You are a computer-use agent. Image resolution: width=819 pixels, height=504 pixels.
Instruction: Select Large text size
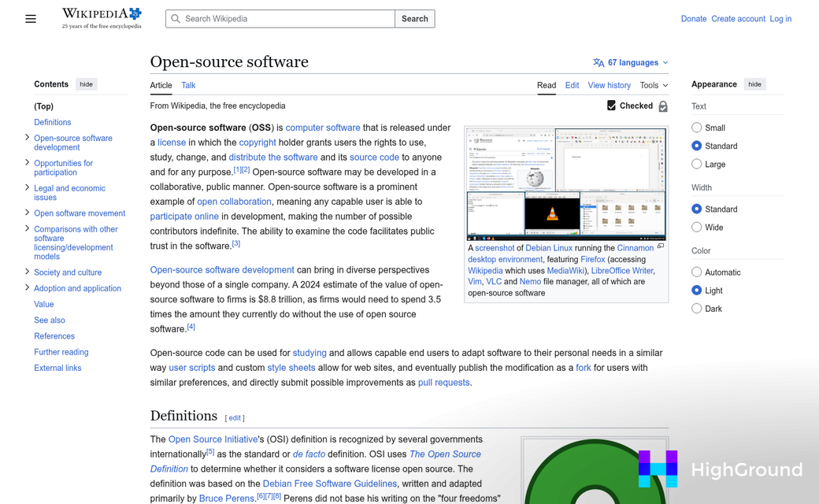(696, 164)
